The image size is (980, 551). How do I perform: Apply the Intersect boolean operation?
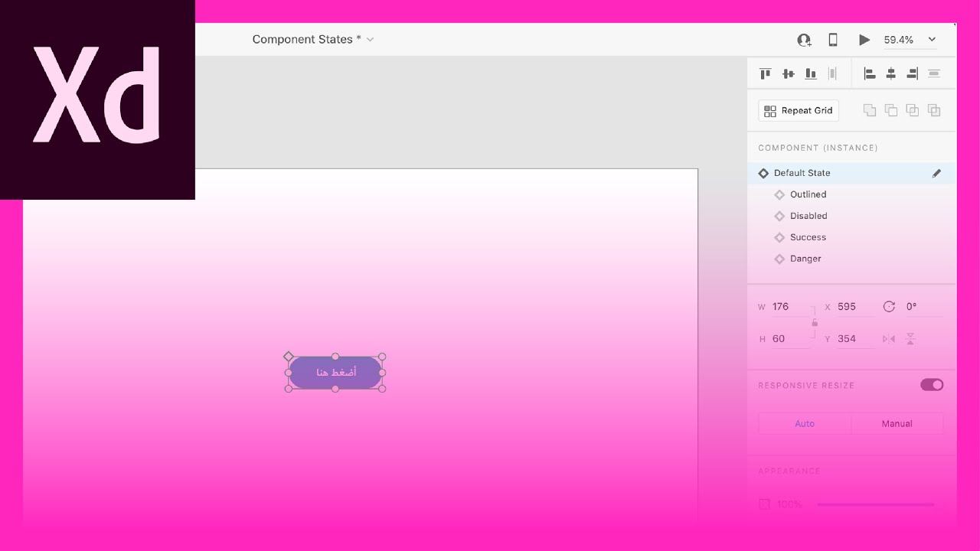(913, 110)
